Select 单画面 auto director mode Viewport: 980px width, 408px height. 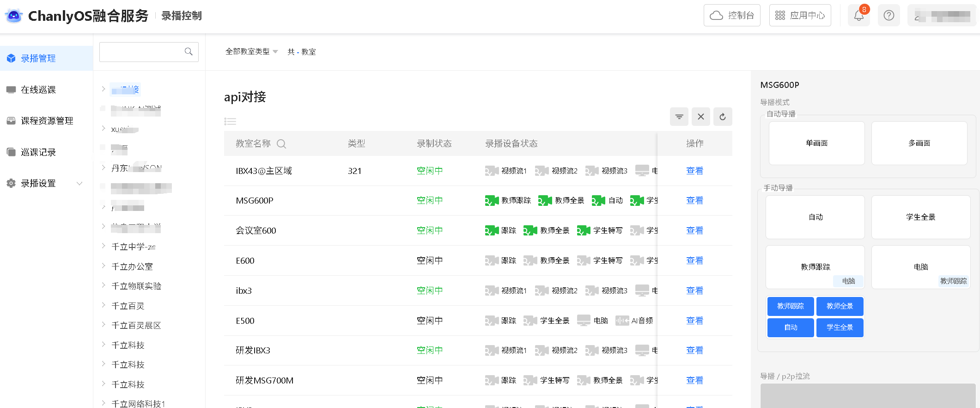click(x=816, y=143)
